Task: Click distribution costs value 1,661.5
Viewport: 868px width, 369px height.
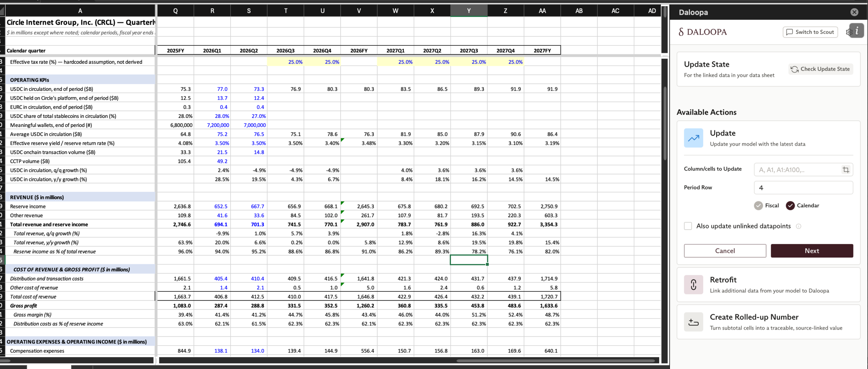Action: click(182, 279)
